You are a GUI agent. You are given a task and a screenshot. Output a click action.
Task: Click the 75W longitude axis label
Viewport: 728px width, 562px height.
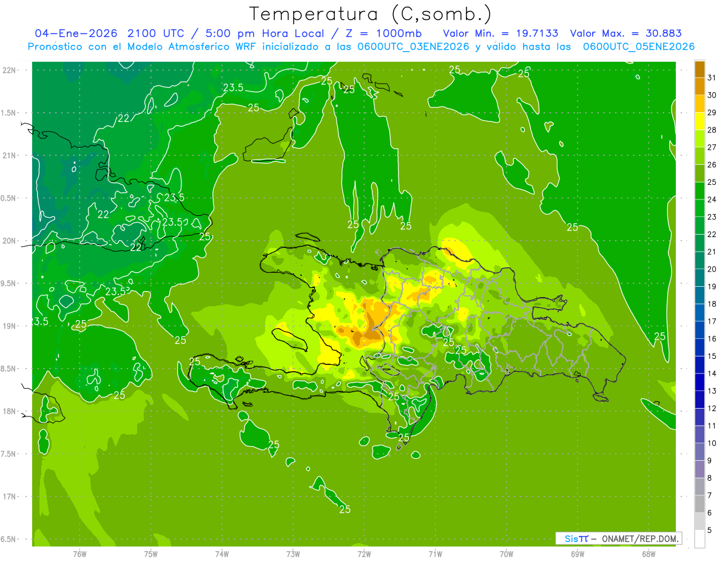[151, 555]
